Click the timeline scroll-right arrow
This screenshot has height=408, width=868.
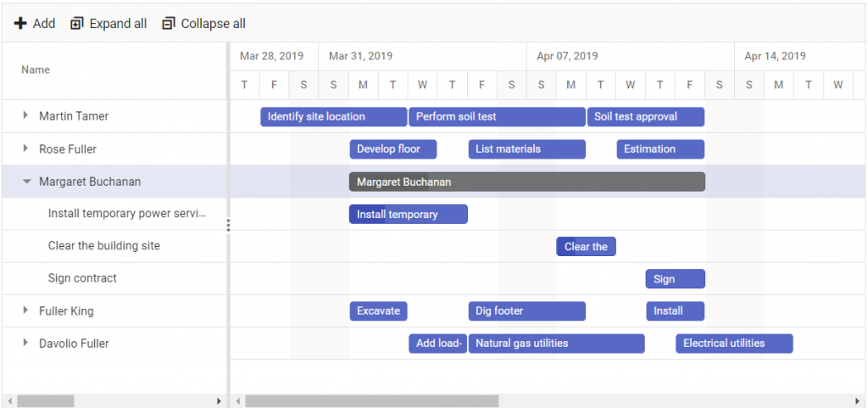coord(858,401)
